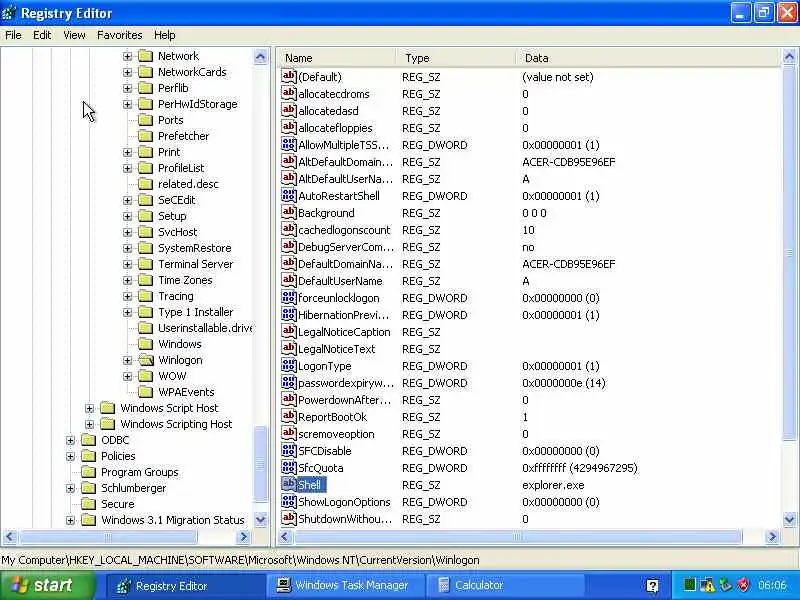Click the DWORD icon for SfcQuota
The width and height of the screenshot is (800, 600).
289,468
